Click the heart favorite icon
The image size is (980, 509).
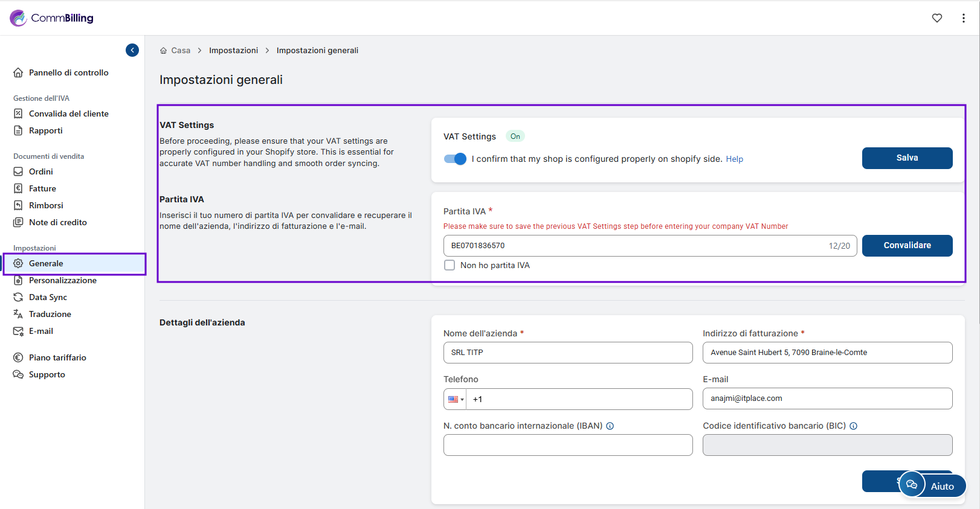936,18
